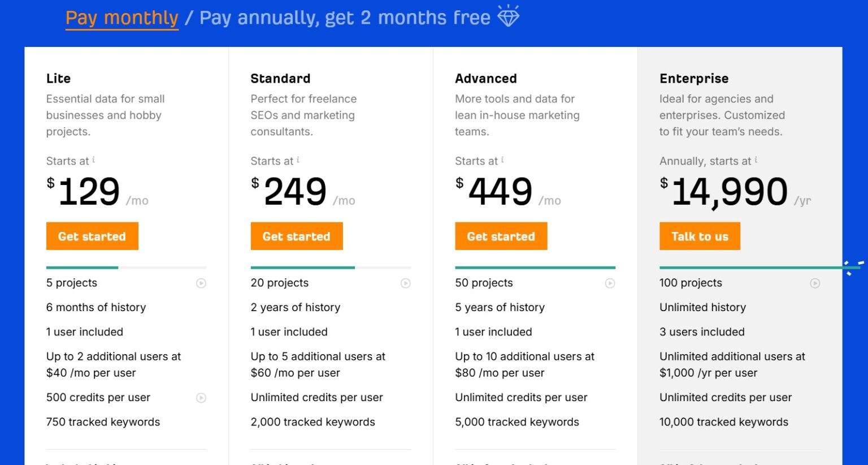The height and width of the screenshot is (465, 868).
Task: Click "Get started" on the Standard plan
Action: (x=296, y=236)
